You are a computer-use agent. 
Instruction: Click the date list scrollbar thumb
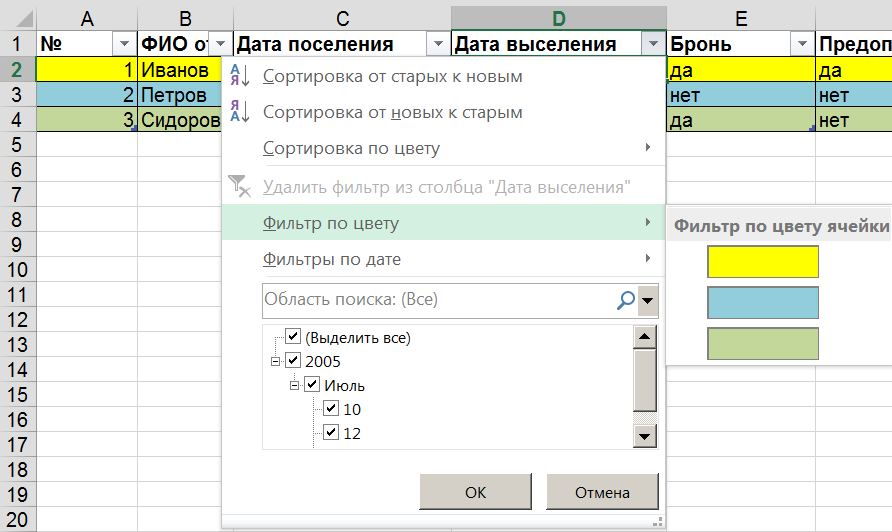click(645, 380)
